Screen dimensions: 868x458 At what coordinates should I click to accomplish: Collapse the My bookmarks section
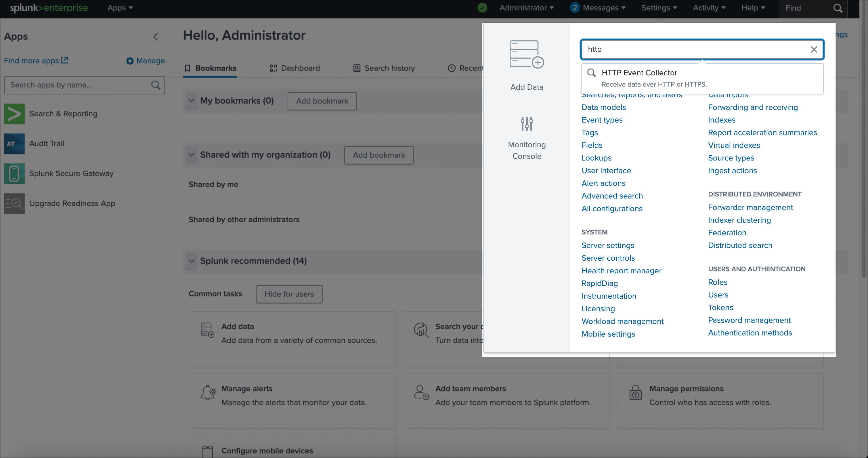[191, 101]
